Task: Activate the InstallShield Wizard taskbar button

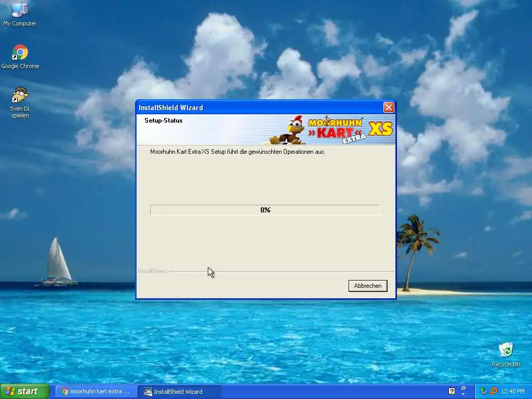Action: coord(180,392)
